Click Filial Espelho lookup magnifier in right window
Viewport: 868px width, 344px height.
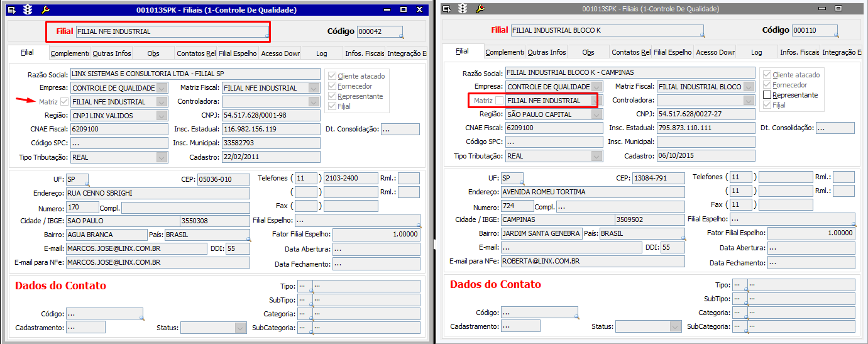853,224
